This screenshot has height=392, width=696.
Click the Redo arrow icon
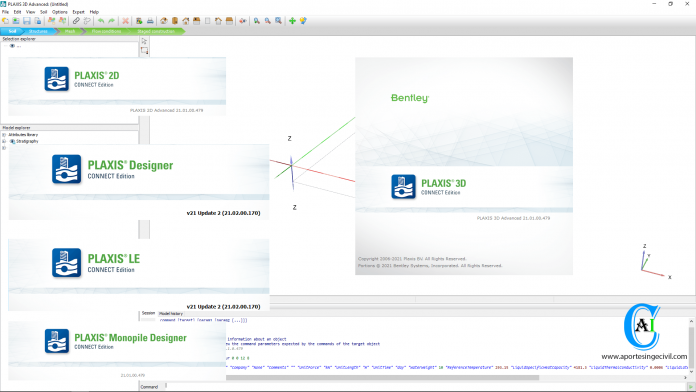click(111, 21)
